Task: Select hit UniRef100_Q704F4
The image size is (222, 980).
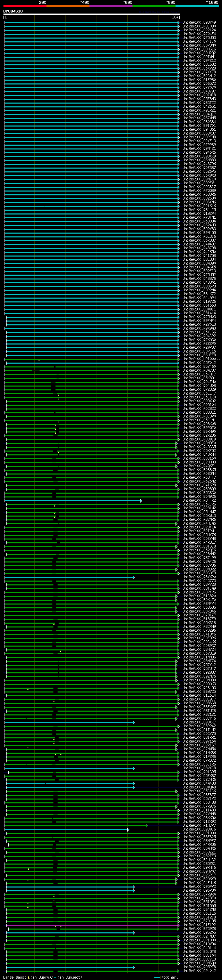Action: click(x=199, y=34)
